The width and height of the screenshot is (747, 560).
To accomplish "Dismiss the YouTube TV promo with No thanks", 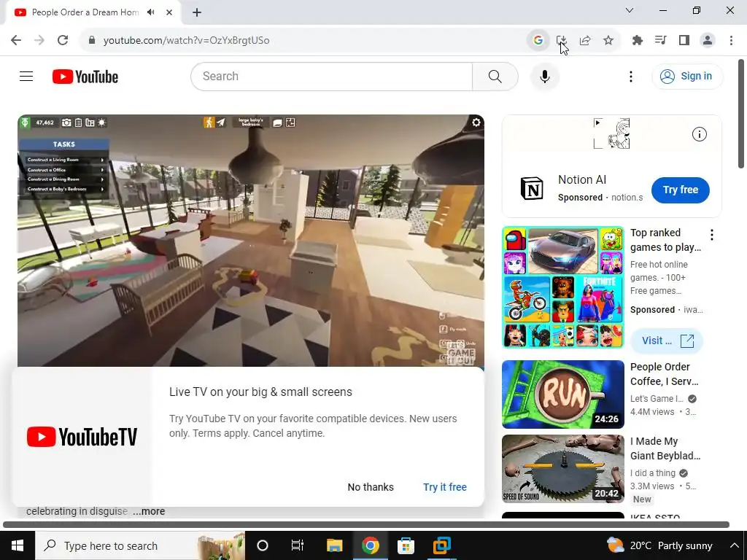I will point(371,486).
